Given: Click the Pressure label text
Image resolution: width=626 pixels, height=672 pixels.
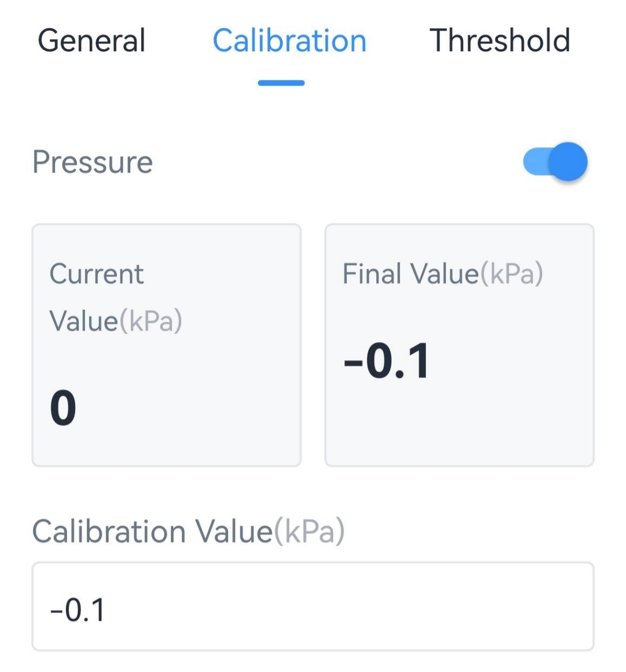Looking at the screenshot, I should (92, 162).
